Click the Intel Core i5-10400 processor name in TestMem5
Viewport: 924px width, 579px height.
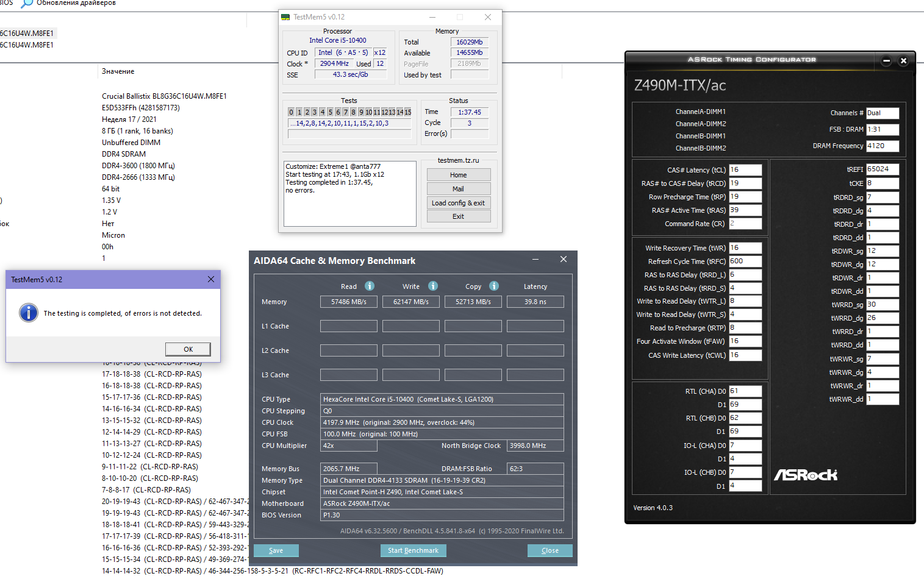tap(338, 40)
